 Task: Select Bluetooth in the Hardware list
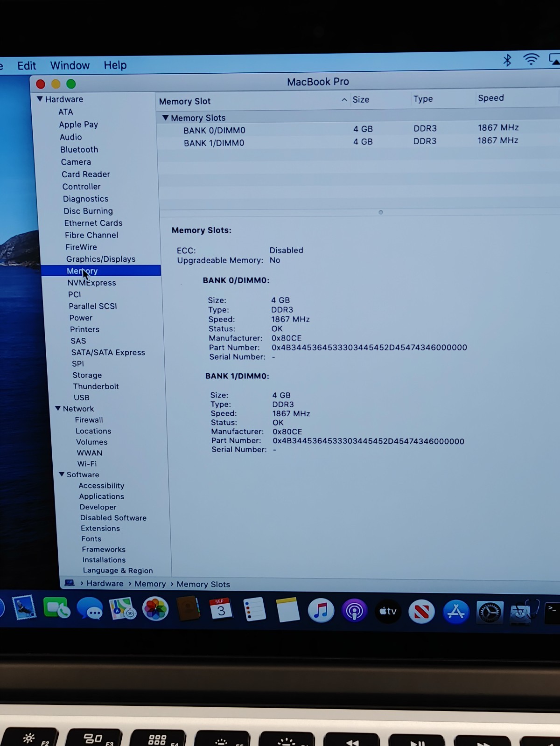point(79,150)
